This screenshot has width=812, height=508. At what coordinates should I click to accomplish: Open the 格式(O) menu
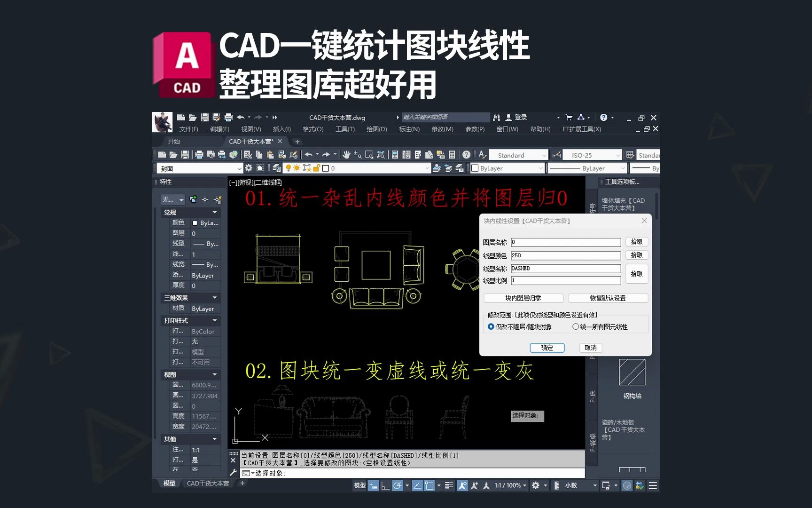tap(312, 129)
